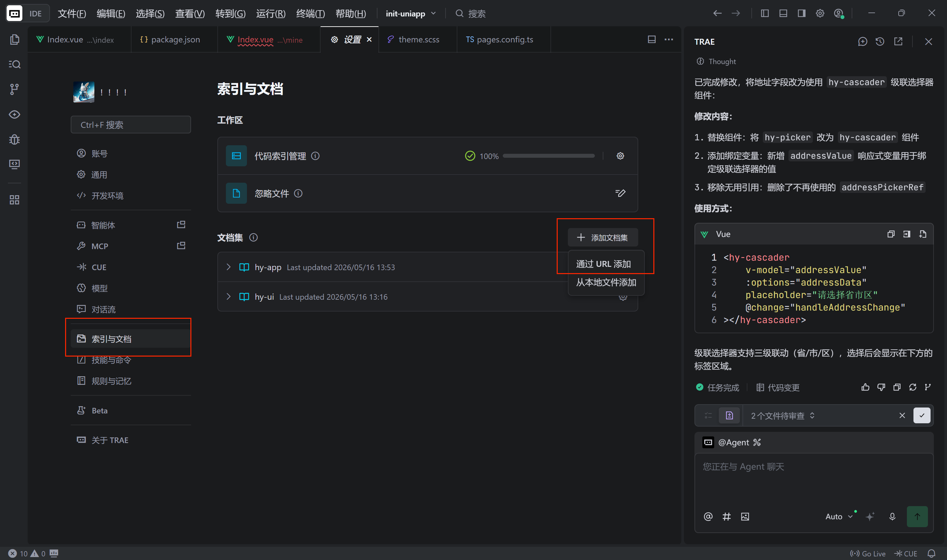Open 关于 TRAE settings section

pyautogui.click(x=131, y=440)
